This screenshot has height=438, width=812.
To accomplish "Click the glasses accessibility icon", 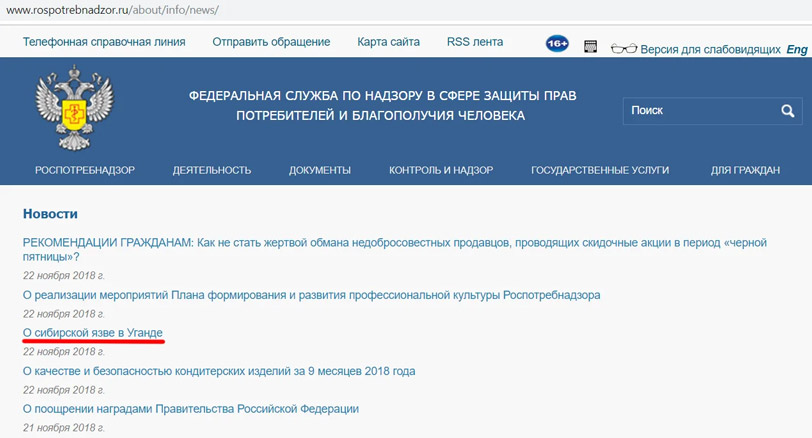I will click(624, 49).
